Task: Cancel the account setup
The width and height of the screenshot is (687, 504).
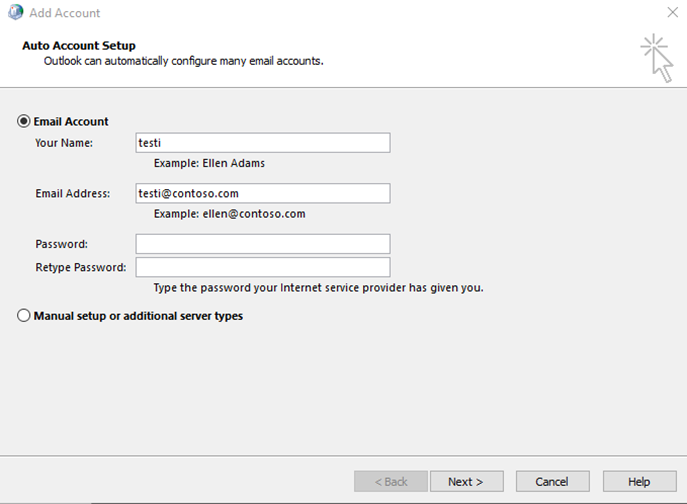Action: pyautogui.click(x=552, y=482)
